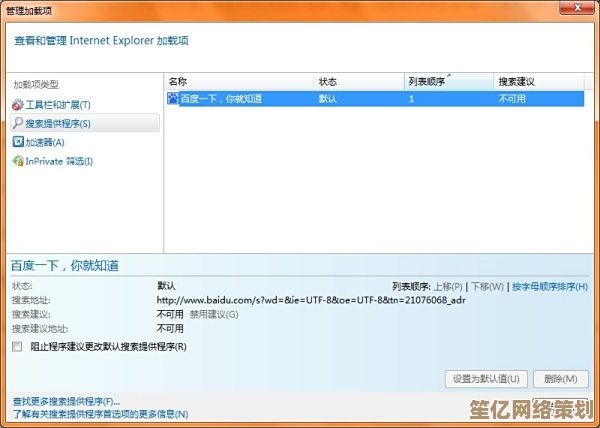
Task: Click the 加速器(A) icon
Action: (x=18, y=142)
